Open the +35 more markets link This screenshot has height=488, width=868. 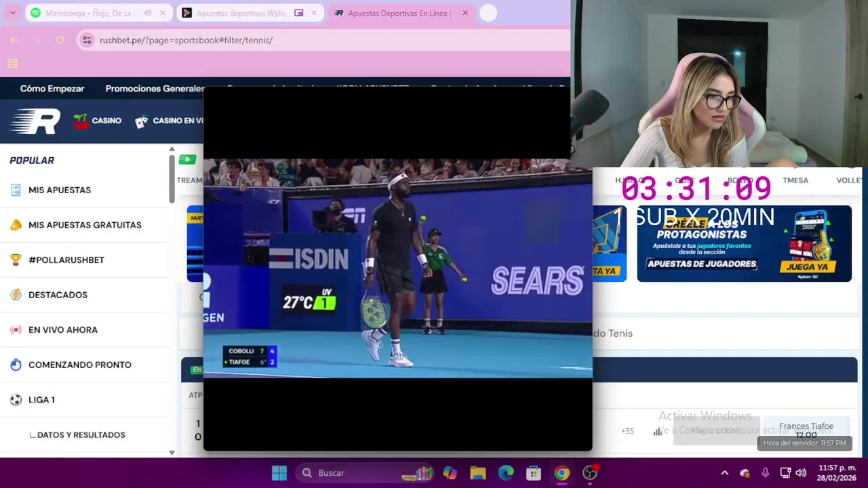[x=627, y=431]
